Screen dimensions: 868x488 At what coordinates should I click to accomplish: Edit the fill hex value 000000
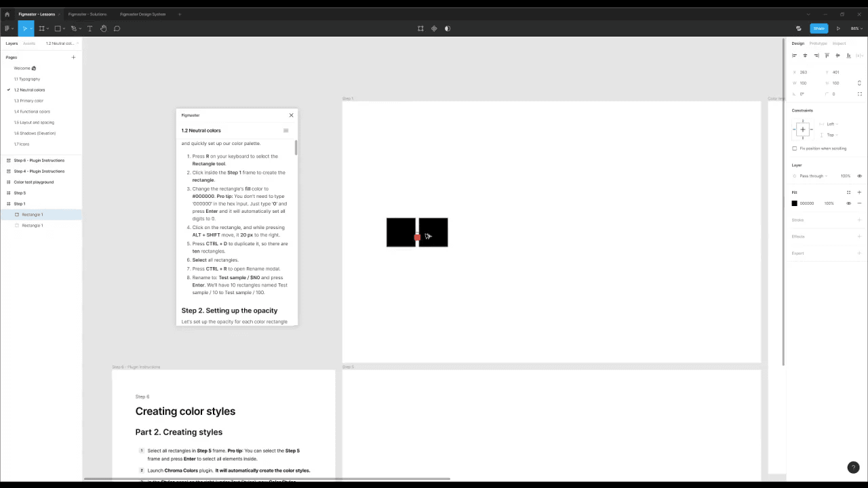click(x=807, y=203)
